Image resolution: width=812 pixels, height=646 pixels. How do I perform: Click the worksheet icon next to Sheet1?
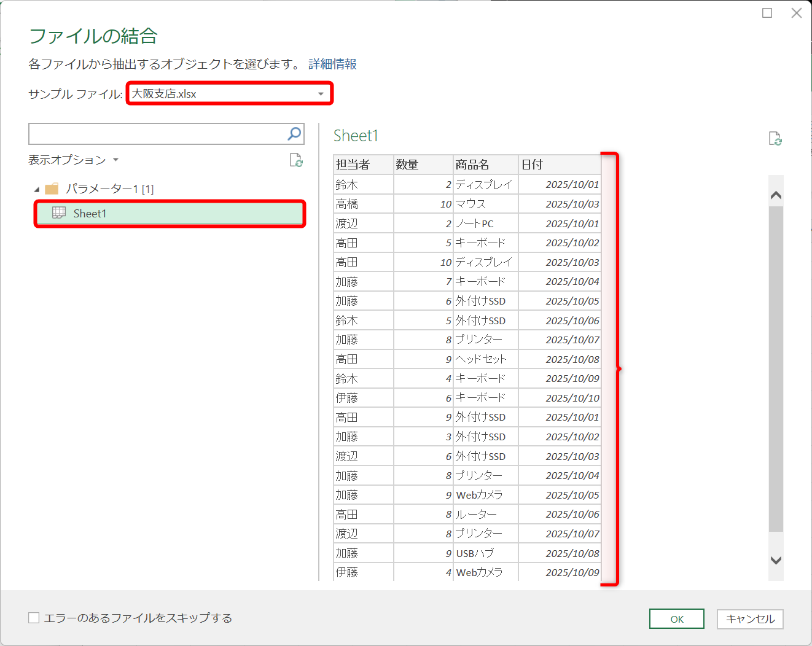pos(58,214)
